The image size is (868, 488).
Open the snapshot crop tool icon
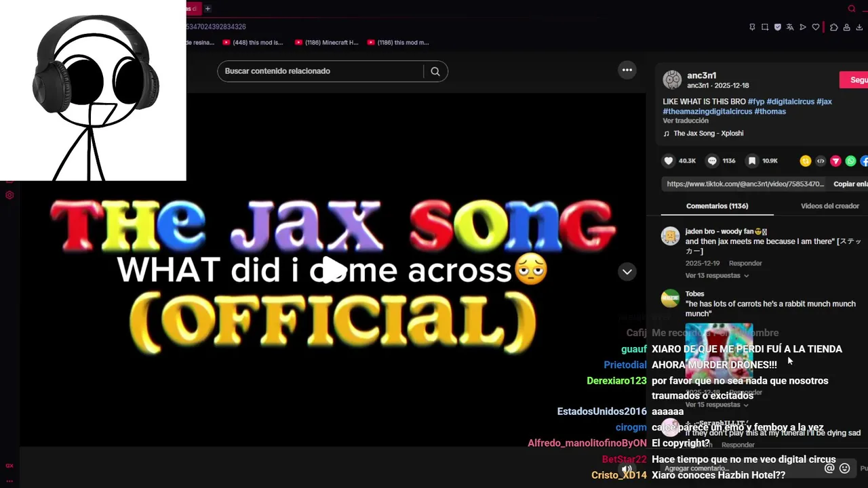click(x=765, y=27)
